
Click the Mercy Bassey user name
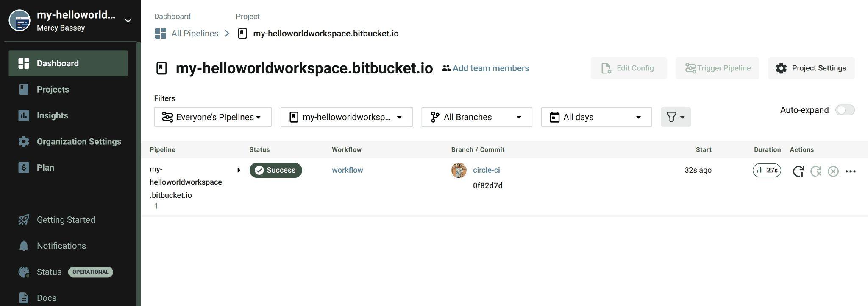[x=61, y=28]
